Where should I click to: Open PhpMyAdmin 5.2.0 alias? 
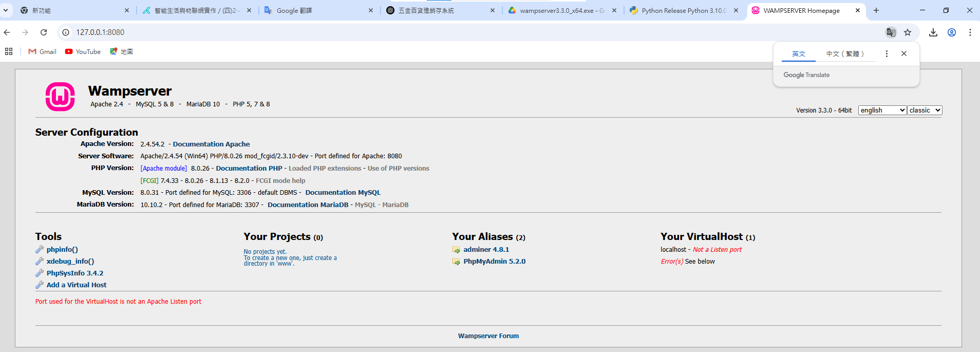click(494, 262)
